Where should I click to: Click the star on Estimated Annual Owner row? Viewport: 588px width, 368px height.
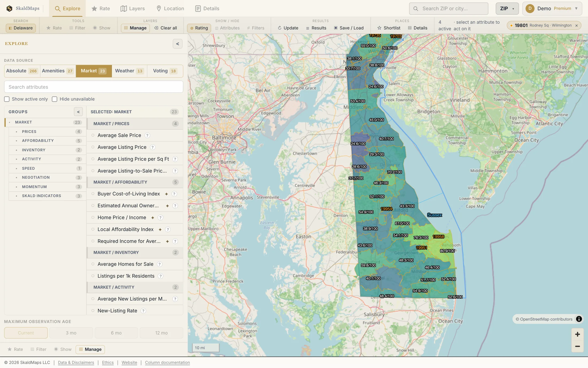167,206
